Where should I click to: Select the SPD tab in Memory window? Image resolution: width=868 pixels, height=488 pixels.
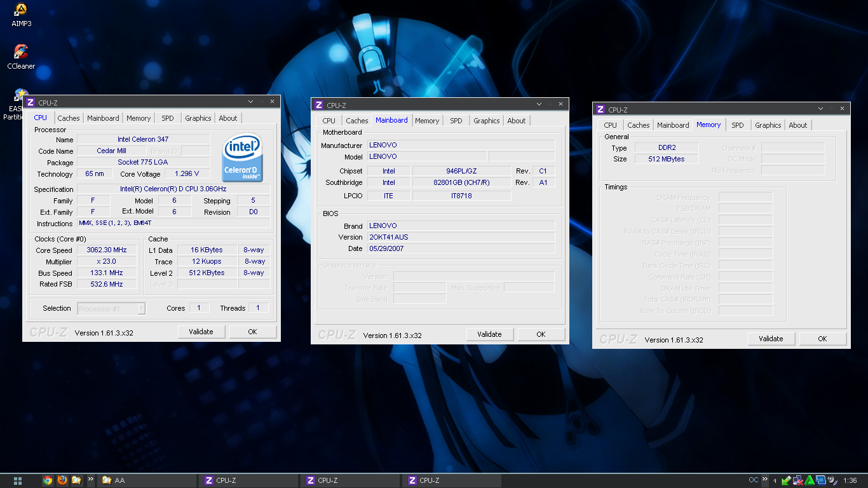click(737, 125)
